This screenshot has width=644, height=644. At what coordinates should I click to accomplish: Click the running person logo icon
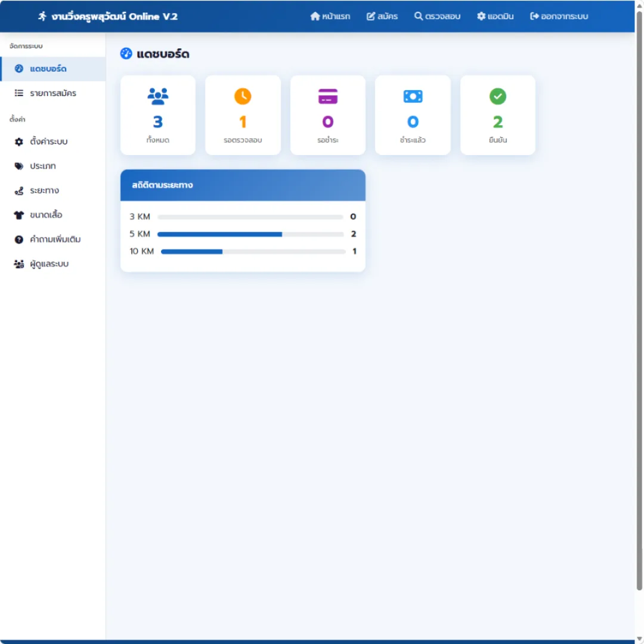pyautogui.click(x=42, y=17)
